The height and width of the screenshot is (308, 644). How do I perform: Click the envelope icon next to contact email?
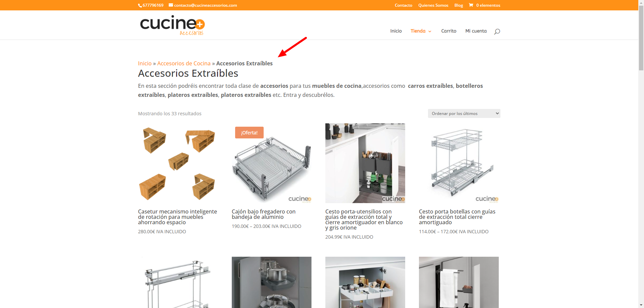click(x=171, y=5)
